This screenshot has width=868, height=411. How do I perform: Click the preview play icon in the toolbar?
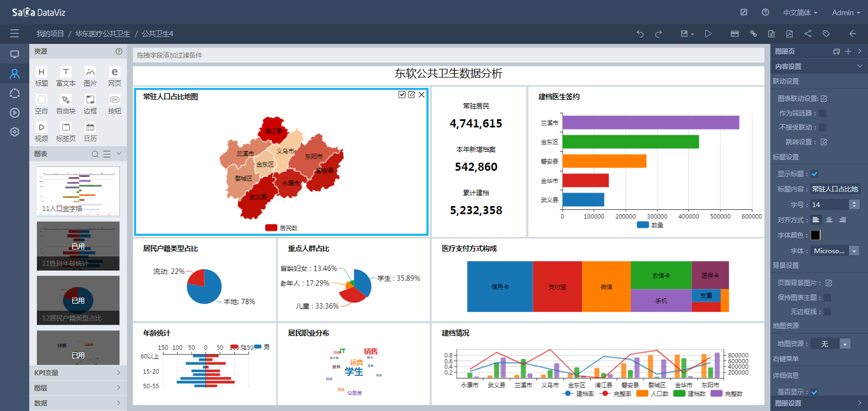(708, 34)
